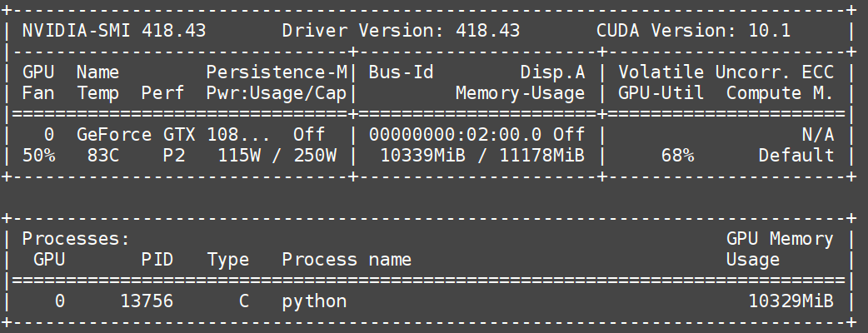The height and width of the screenshot is (333, 868).
Task: Click the CUDA Version: 10.1 text
Action: pos(694,31)
